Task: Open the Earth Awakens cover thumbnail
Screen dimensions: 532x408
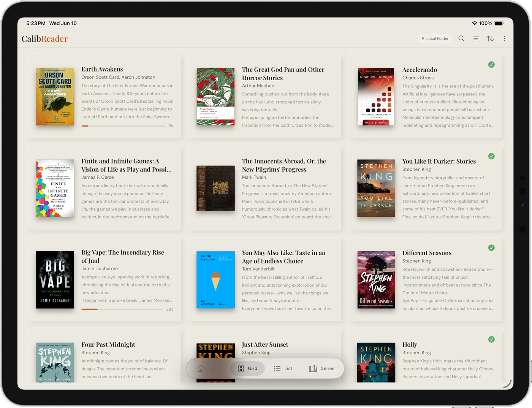Action: click(x=55, y=97)
